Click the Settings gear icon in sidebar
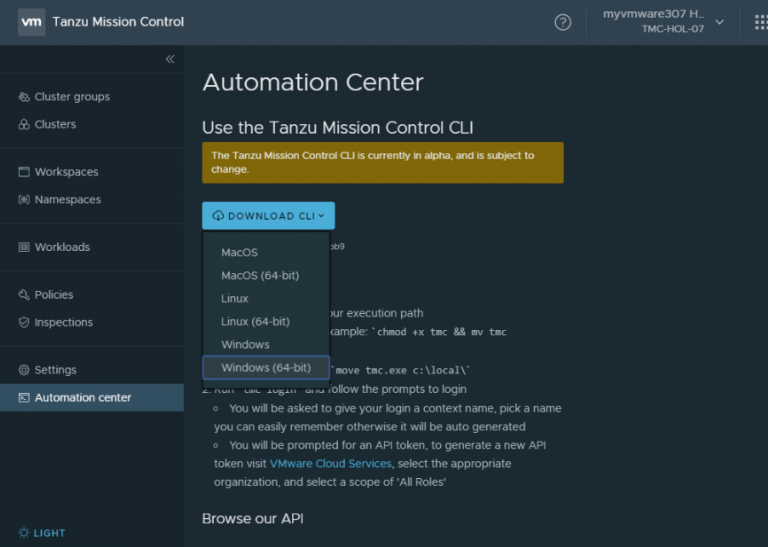Image resolution: width=768 pixels, height=547 pixels. (25, 370)
